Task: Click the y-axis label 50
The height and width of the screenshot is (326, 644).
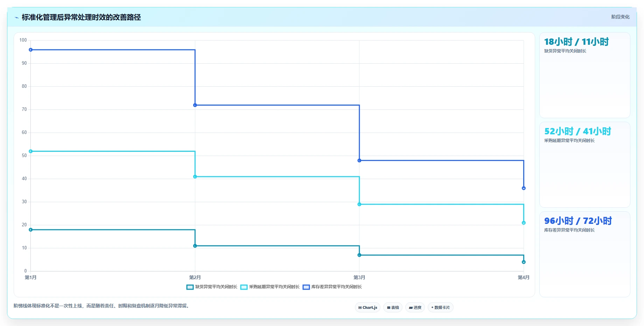Action: [x=24, y=156]
